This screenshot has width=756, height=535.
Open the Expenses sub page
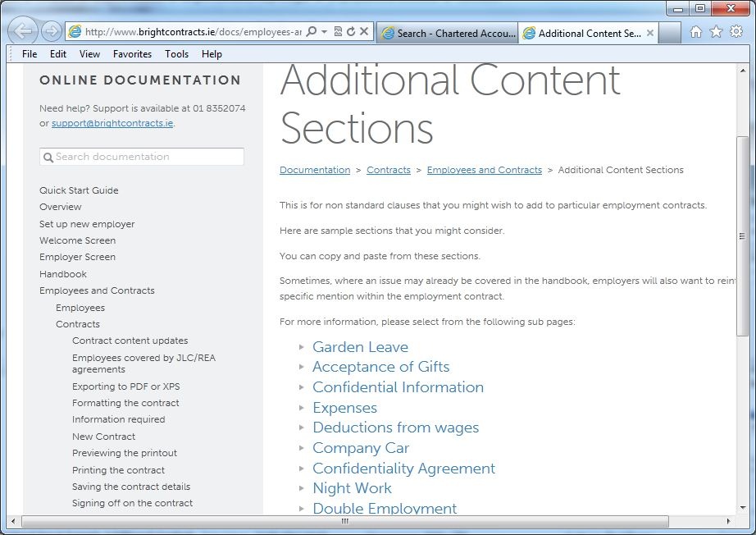coord(344,408)
